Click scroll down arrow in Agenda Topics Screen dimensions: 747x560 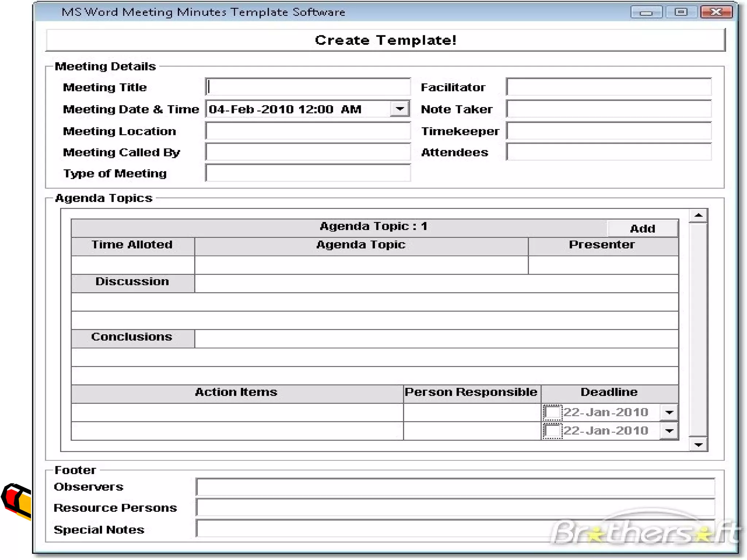click(698, 445)
